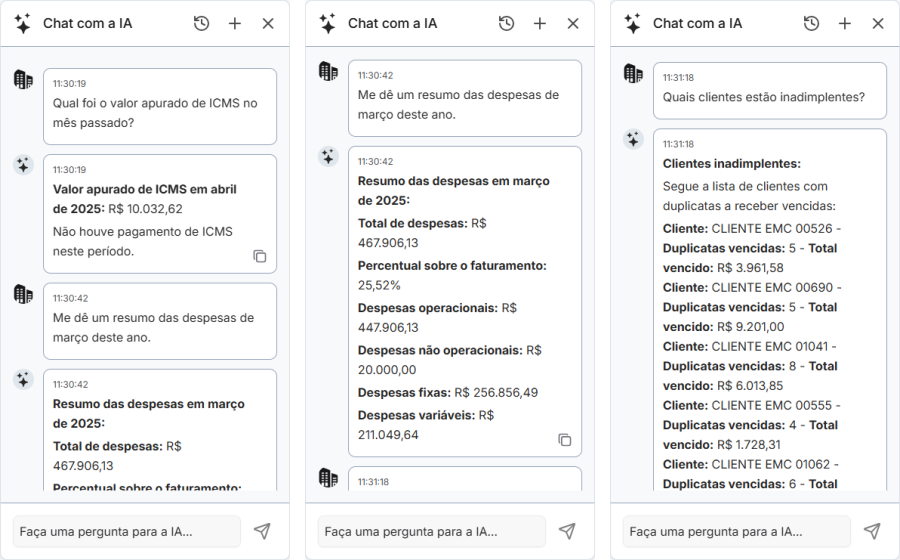
Task: Send message in the right chat panel
Action: tap(872, 531)
